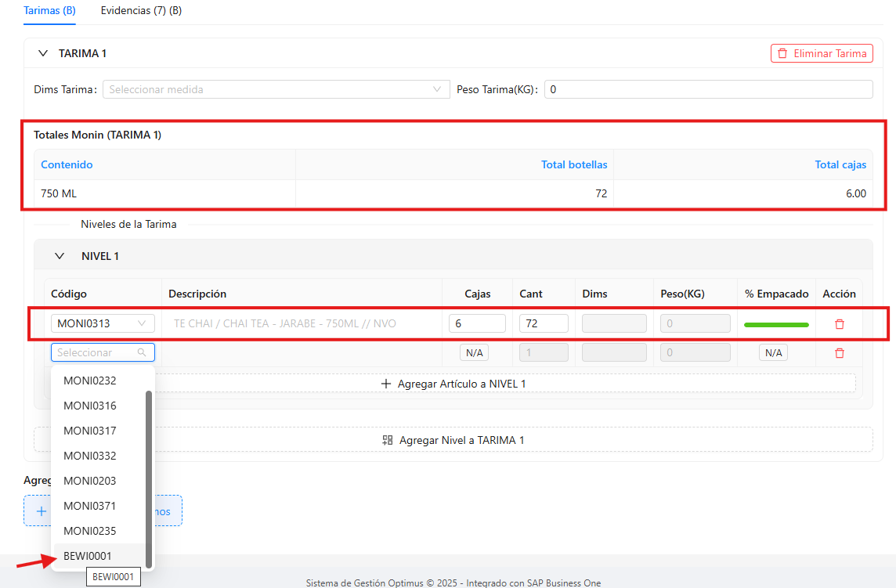Click Agregar Artículo a NIVEL 1 button
The height and width of the screenshot is (588, 896).
tap(453, 384)
